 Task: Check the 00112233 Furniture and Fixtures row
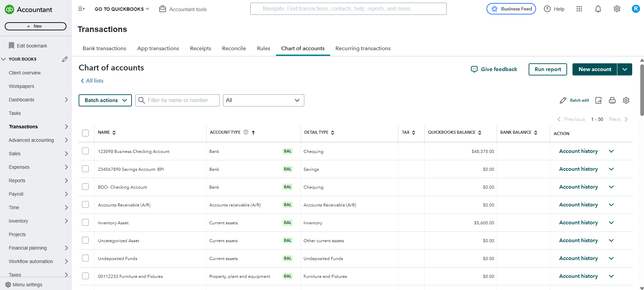coord(85,276)
